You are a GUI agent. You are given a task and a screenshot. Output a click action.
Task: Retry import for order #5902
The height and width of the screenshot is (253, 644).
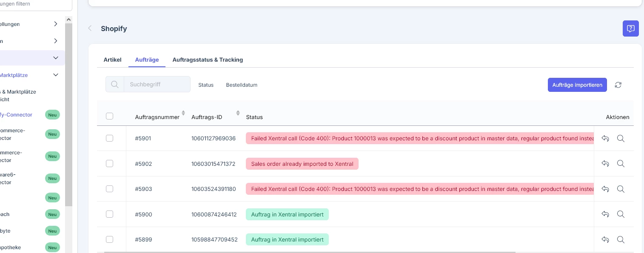click(606, 164)
